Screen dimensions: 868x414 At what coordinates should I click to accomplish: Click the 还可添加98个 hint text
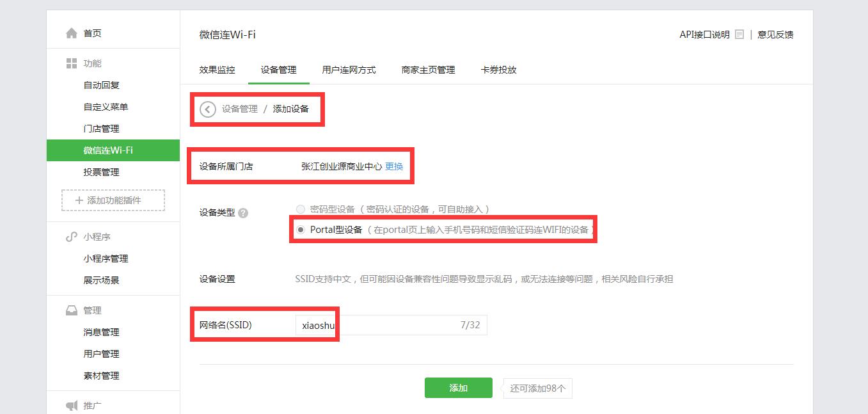(x=538, y=388)
